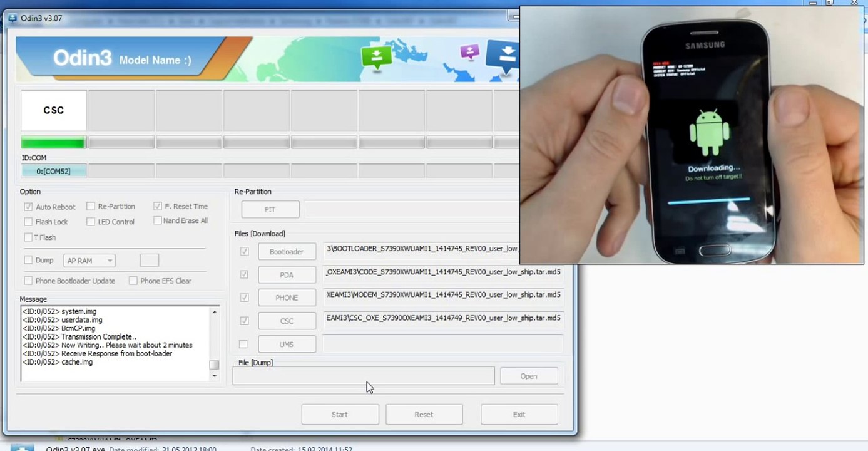This screenshot has height=451, width=868.
Task: Click the Odin3 v3.07 title text
Action: (41, 18)
